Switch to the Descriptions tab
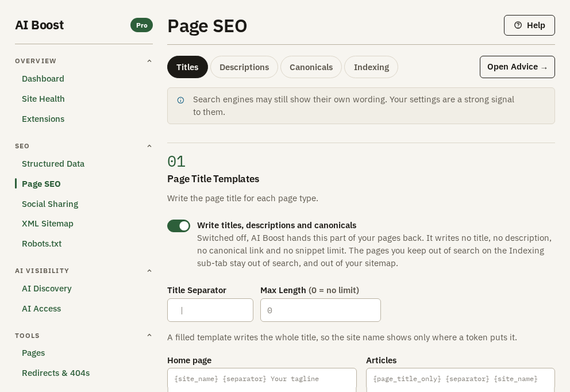This screenshot has width=570, height=392. [x=244, y=67]
